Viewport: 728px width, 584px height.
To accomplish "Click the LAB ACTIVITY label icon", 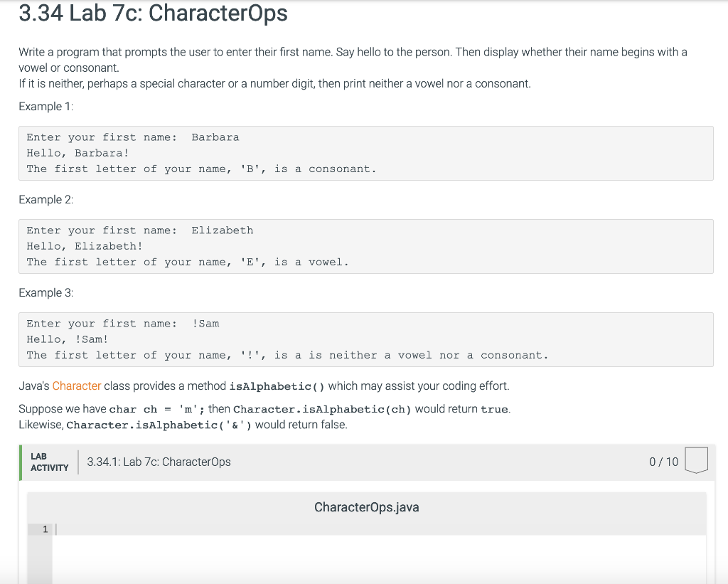I will [48, 460].
